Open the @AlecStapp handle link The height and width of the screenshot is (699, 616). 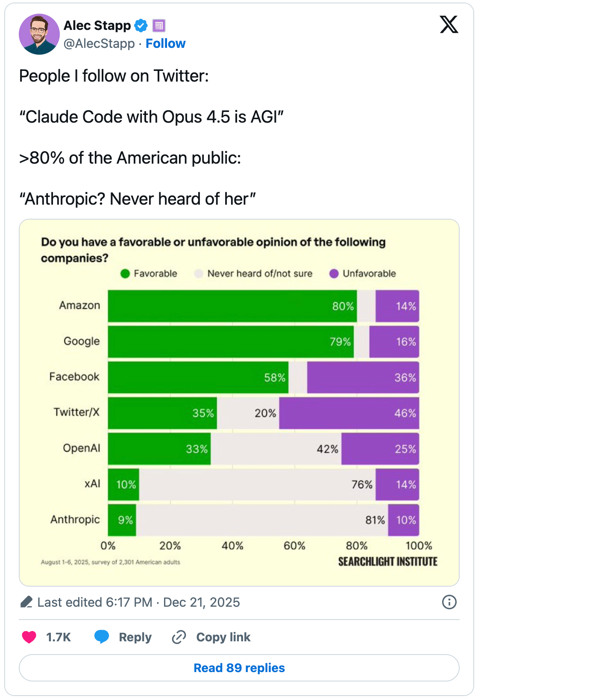99,44
